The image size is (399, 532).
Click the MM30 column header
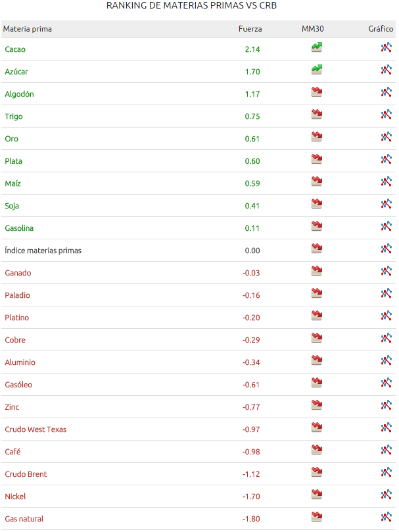pos(312,29)
